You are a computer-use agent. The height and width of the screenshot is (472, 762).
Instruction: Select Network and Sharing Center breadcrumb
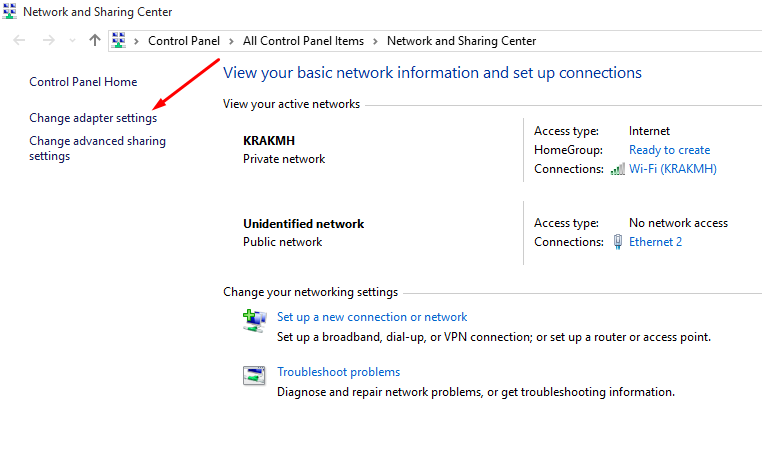coord(461,41)
